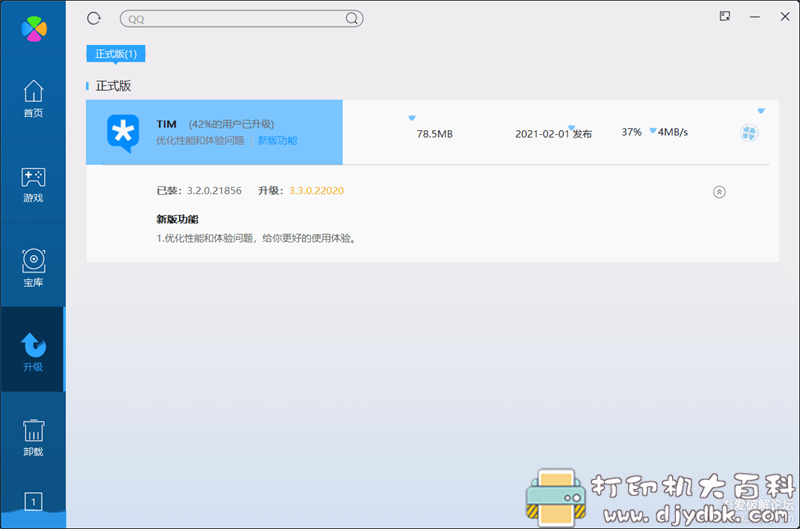The width and height of the screenshot is (800, 529).
Task: Open the download tasks counter at sidebar bottom
Action: (x=33, y=501)
